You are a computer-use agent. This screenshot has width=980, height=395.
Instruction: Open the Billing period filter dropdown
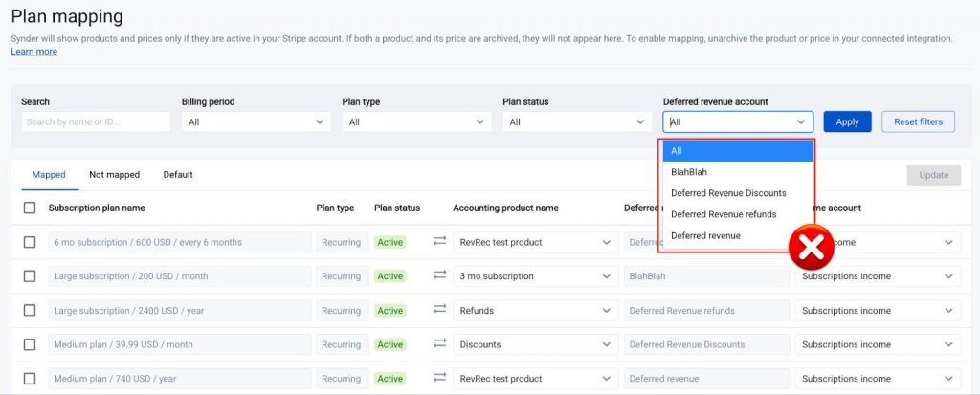(256, 122)
